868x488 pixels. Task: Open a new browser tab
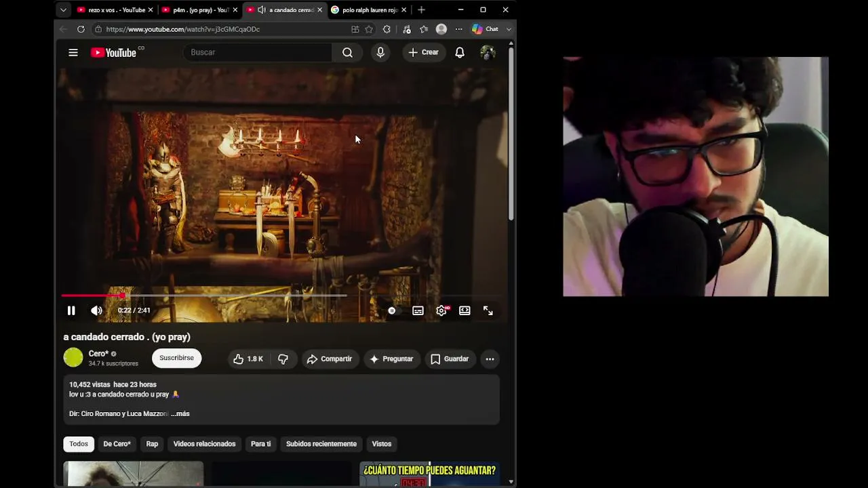[x=421, y=10]
